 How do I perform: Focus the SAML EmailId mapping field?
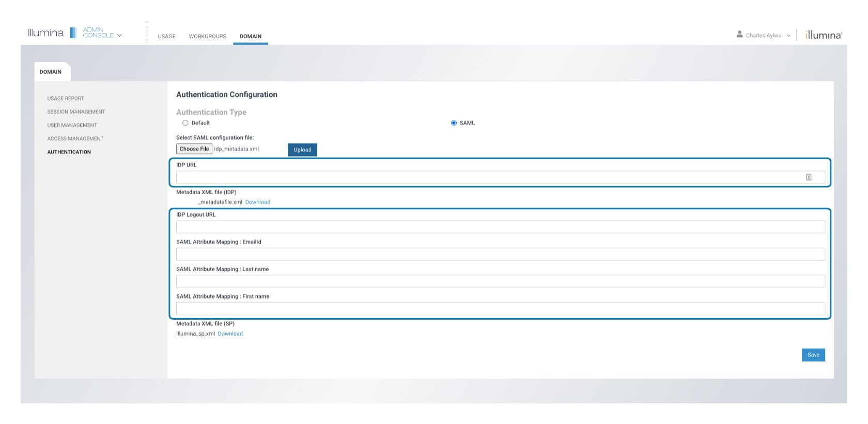point(500,254)
